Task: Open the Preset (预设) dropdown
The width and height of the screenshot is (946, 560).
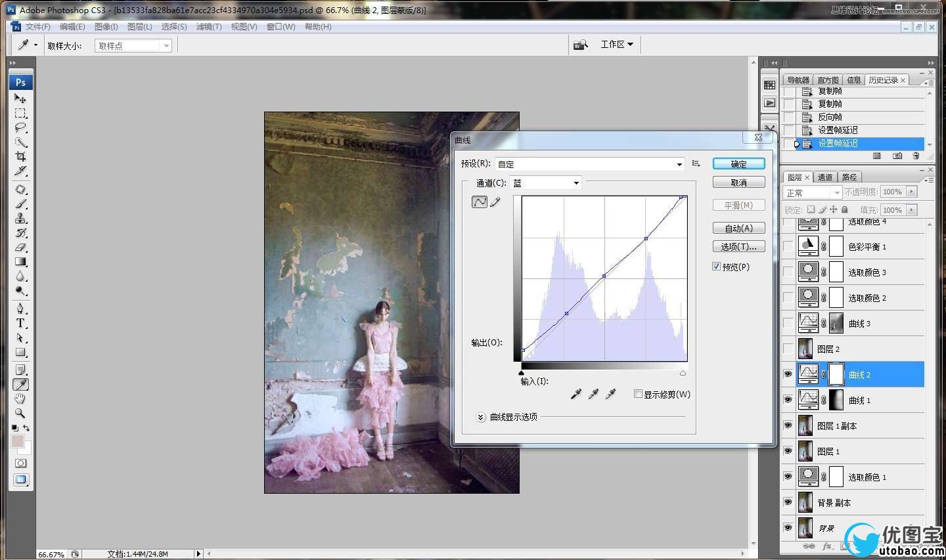Action: tap(590, 164)
